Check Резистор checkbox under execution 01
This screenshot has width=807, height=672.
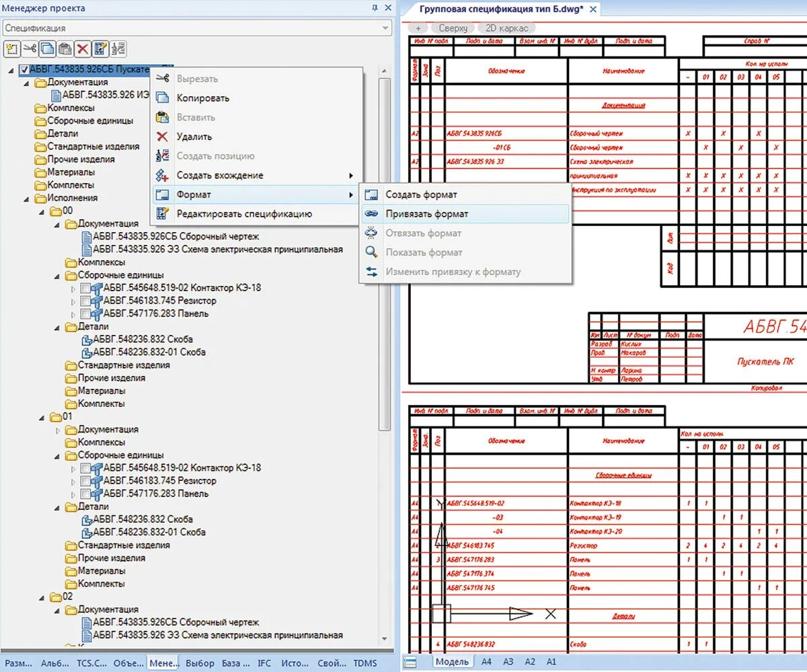85,481
